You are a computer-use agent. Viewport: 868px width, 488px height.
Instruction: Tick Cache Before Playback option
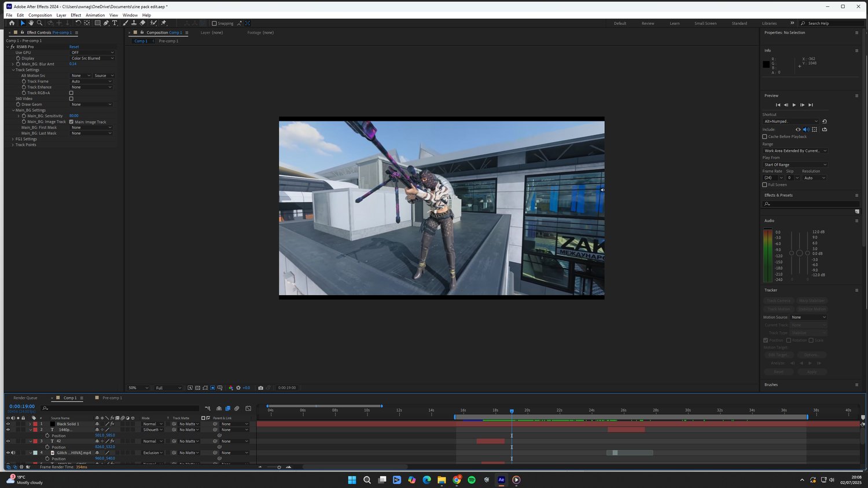764,137
